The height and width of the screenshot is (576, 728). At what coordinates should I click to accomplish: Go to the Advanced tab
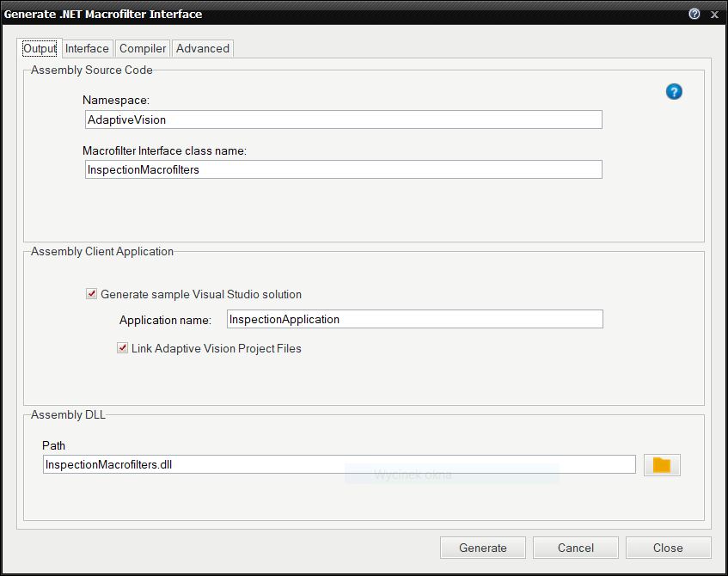tap(203, 49)
